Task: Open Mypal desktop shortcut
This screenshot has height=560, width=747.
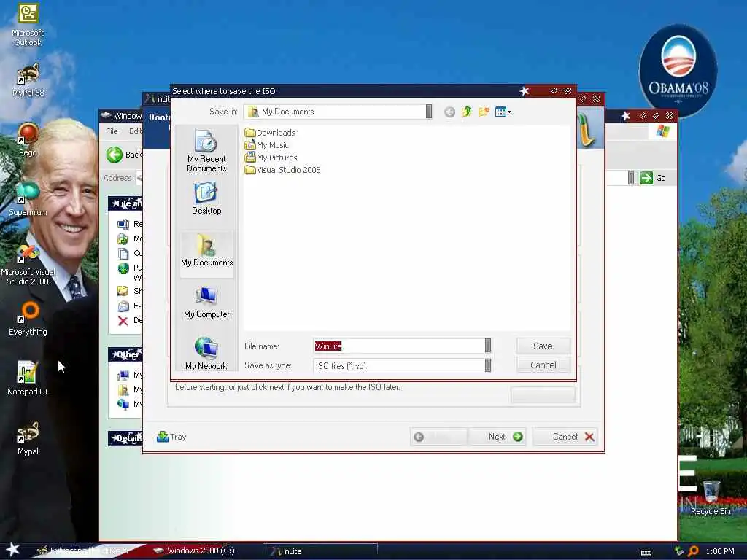Action: click(x=28, y=438)
